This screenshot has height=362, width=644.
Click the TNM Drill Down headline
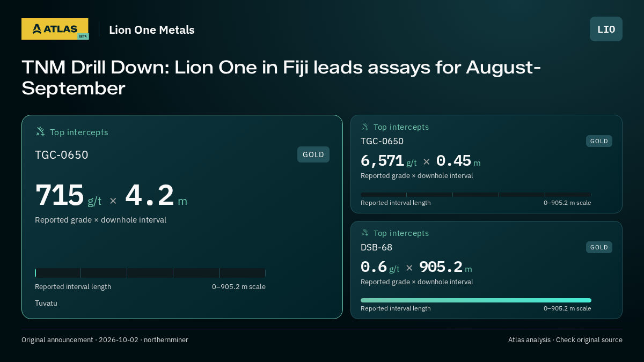(281, 78)
